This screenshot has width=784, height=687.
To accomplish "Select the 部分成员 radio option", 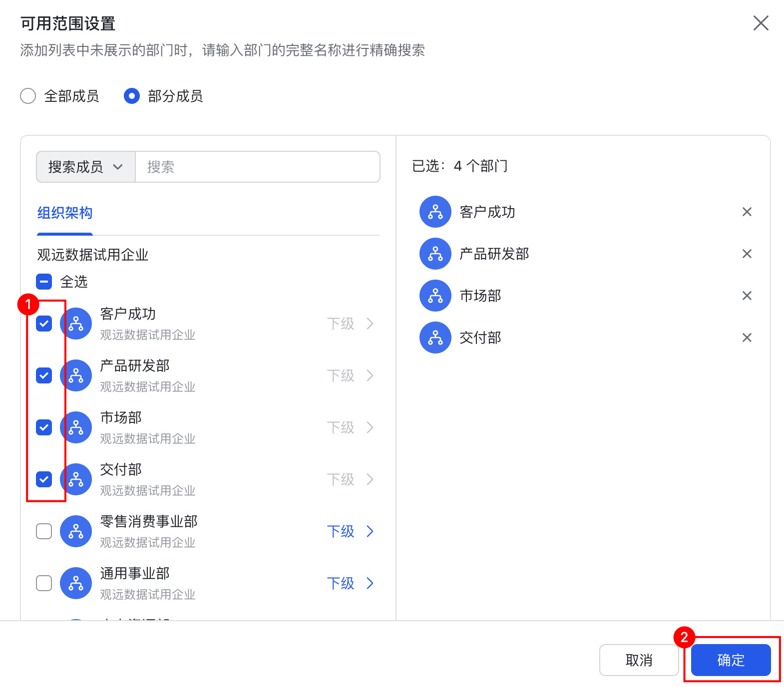I will (132, 96).
